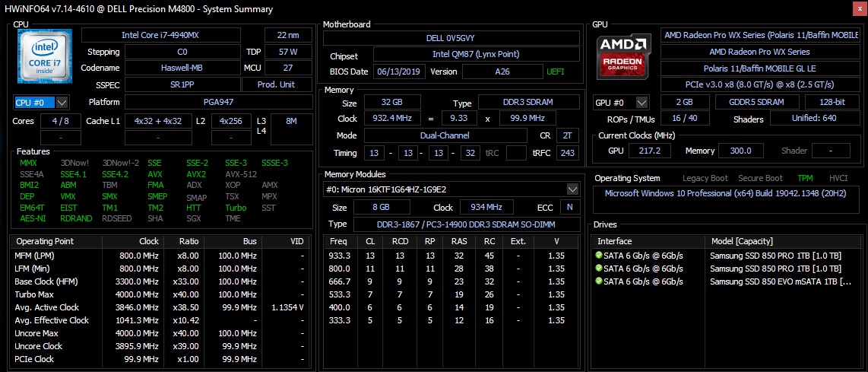
Task: Click the PGA947 platform field
Action: [x=218, y=103]
